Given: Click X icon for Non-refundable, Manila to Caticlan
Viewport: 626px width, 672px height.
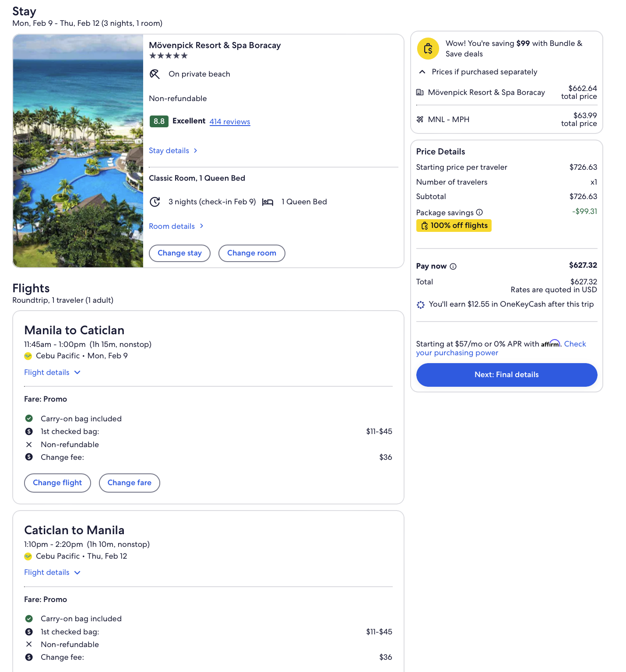Looking at the screenshot, I should pyautogui.click(x=29, y=444).
